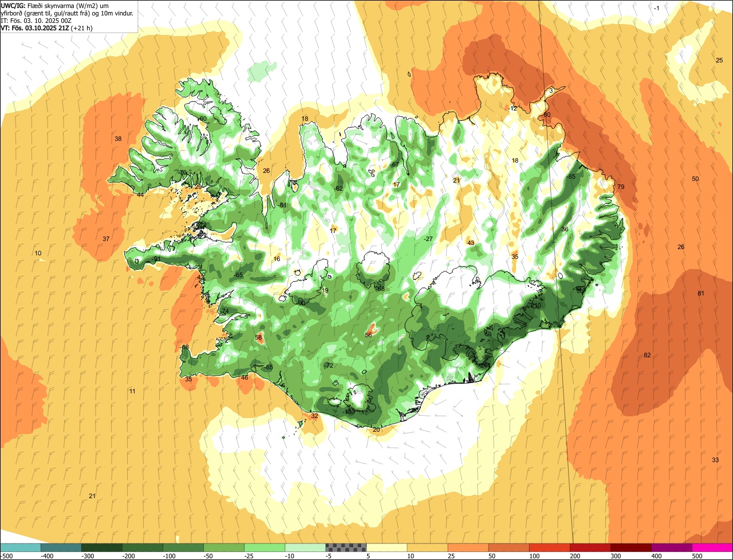733x560 pixels.
Task: Click the "-1" value on the map
Action: point(657,7)
